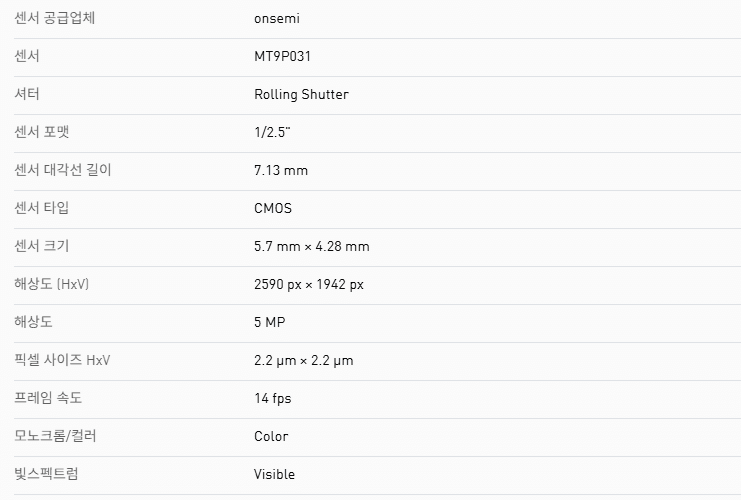Click the '5 MP' resolution value
This screenshot has height=500, width=741.
(x=270, y=322)
